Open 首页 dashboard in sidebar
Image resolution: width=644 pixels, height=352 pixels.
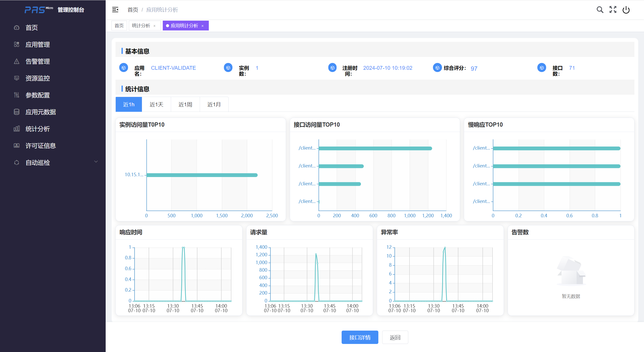click(32, 28)
